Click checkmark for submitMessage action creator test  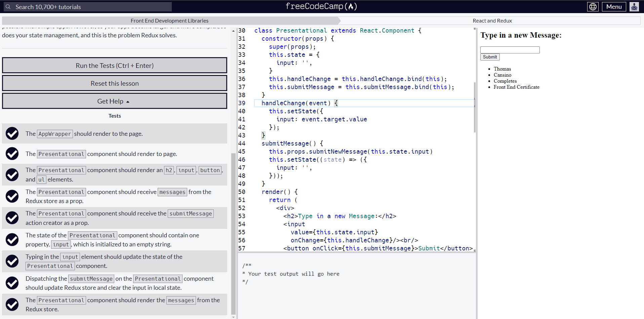click(12, 218)
